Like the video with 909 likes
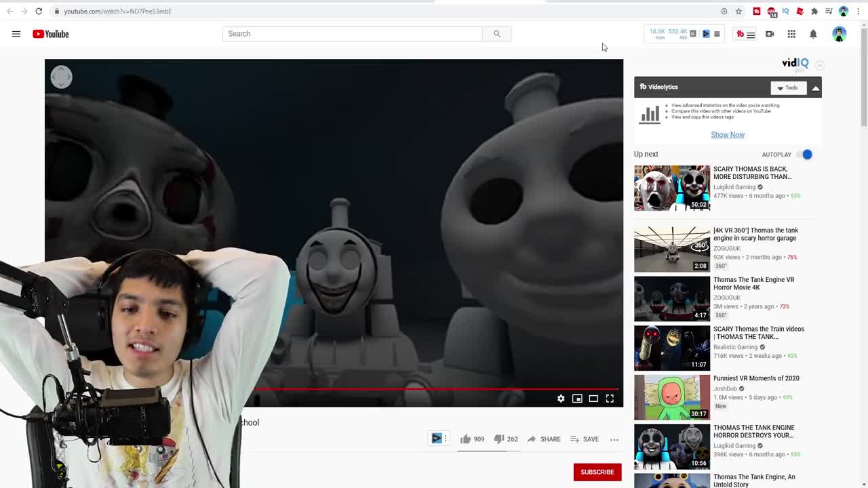This screenshot has width=868, height=488. tap(472, 439)
